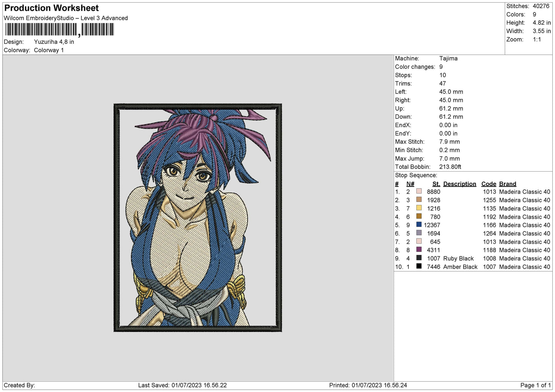The height and width of the screenshot is (392, 555).
Task: Click the Max Jump value 7.0 mm
Action: tap(449, 159)
